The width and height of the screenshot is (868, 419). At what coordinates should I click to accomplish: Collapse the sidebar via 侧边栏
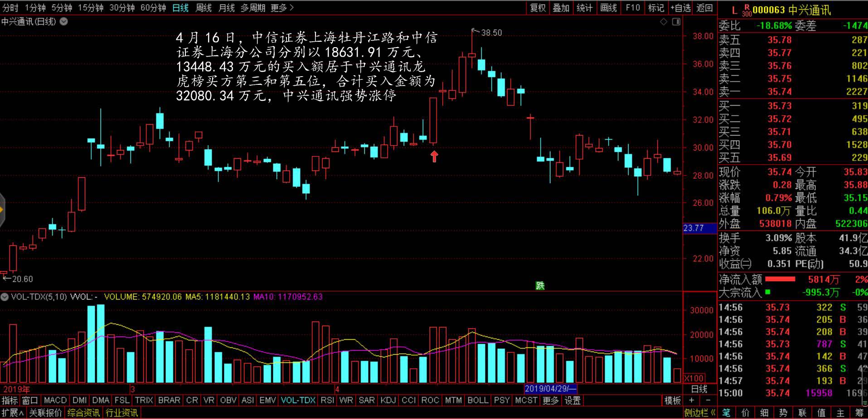700,413
